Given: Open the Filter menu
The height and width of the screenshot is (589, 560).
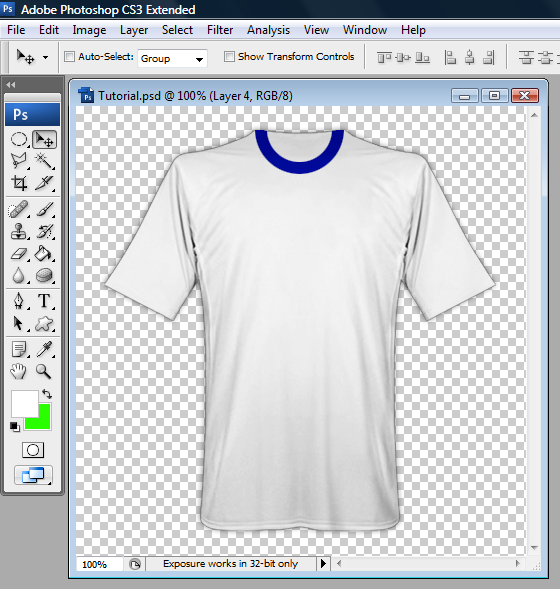Looking at the screenshot, I should pos(220,30).
